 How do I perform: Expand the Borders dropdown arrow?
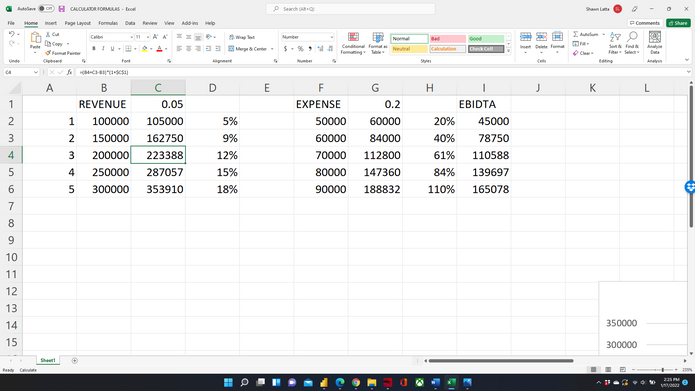tap(135, 49)
